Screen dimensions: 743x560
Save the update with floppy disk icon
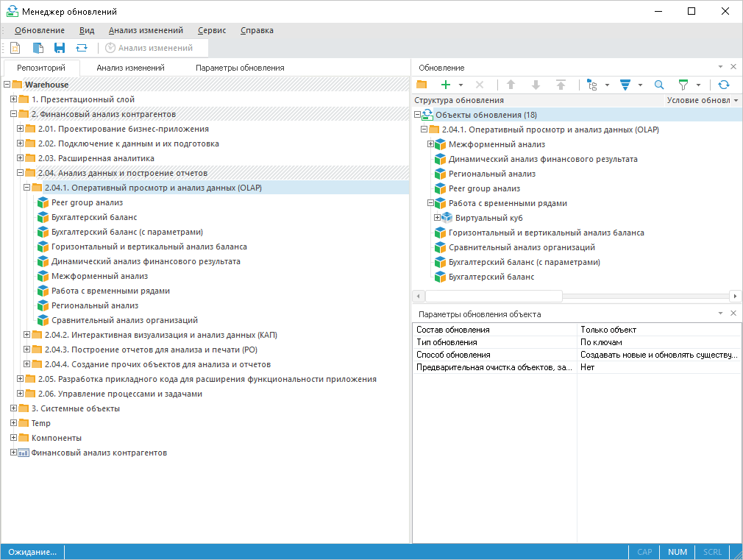(60, 48)
